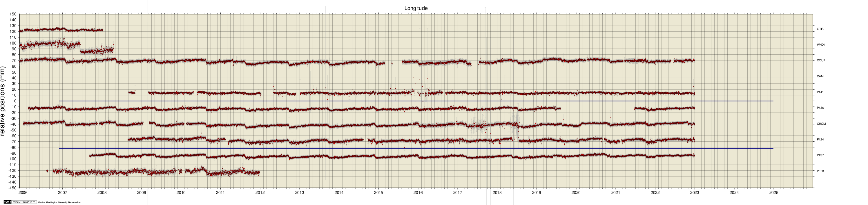
Task: Select the CHCM station label
Action: (821, 124)
